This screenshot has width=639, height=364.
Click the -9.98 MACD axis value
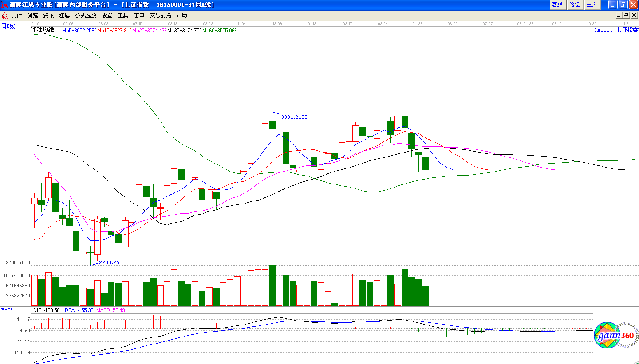pyautogui.click(x=23, y=330)
